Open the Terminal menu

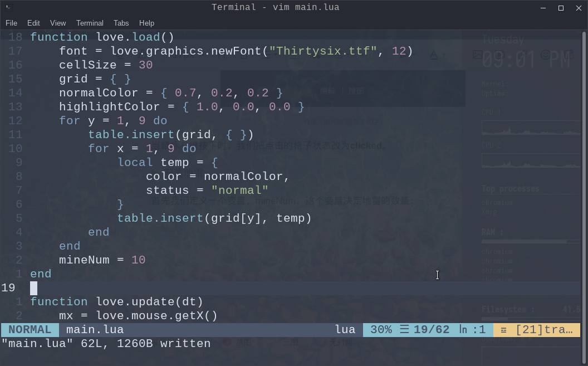coord(90,23)
